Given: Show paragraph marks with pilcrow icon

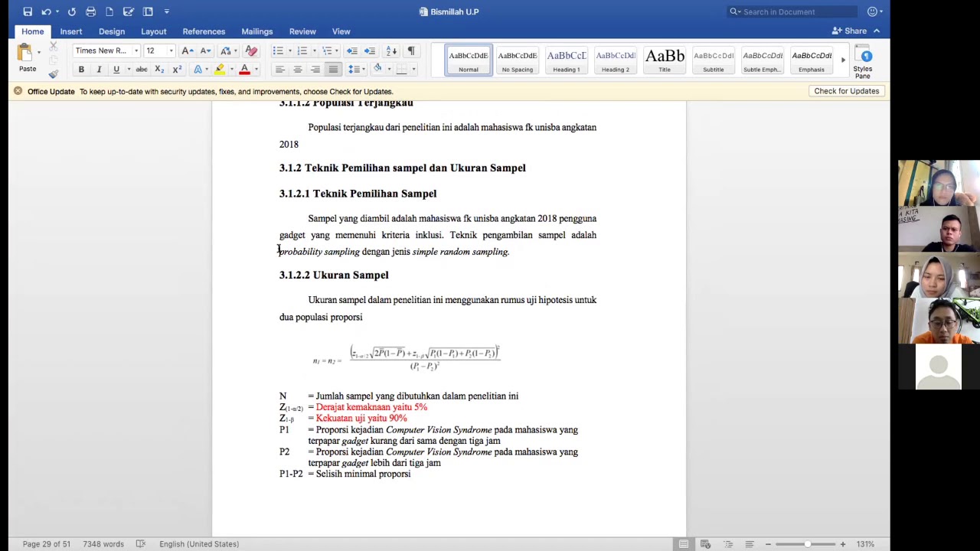Looking at the screenshot, I should click(411, 51).
